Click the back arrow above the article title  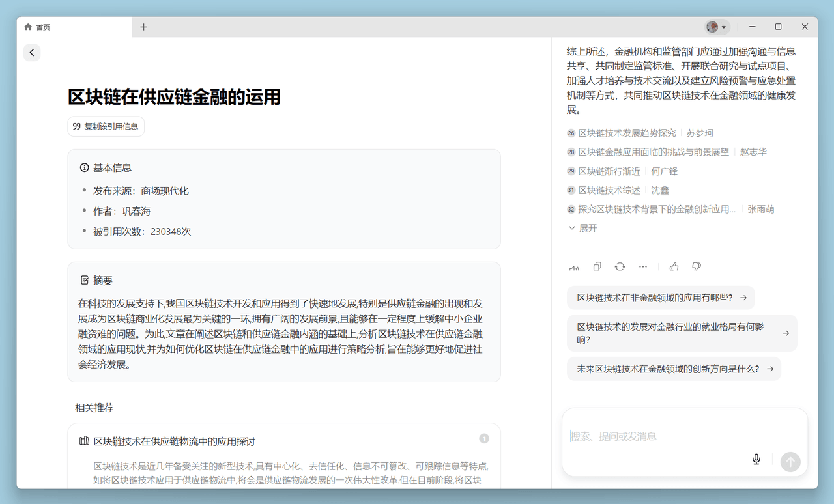click(x=32, y=52)
